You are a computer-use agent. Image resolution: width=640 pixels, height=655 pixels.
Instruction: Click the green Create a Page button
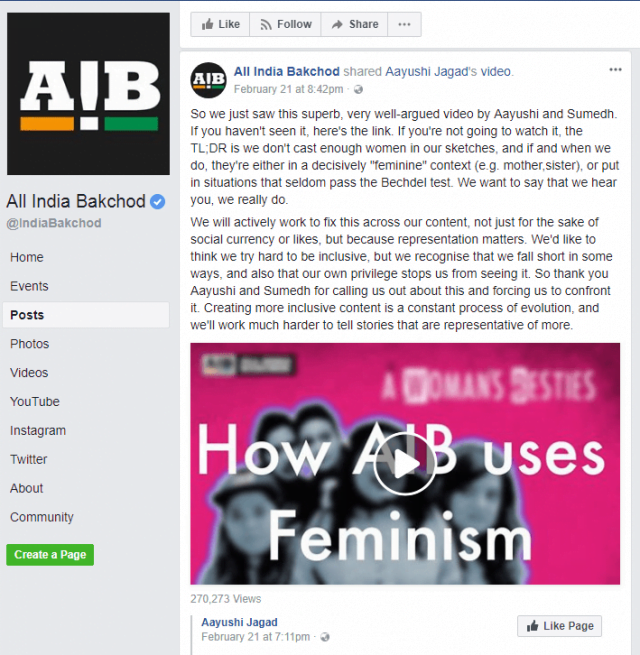50,555
